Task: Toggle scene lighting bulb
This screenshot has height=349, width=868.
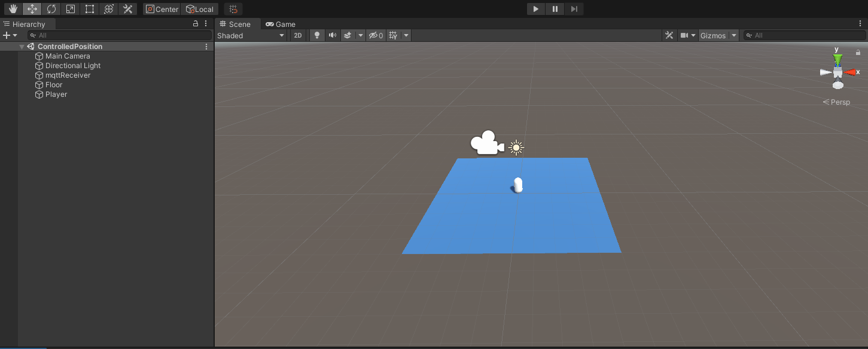Action: pyautogui.click(x=317, y=35)
